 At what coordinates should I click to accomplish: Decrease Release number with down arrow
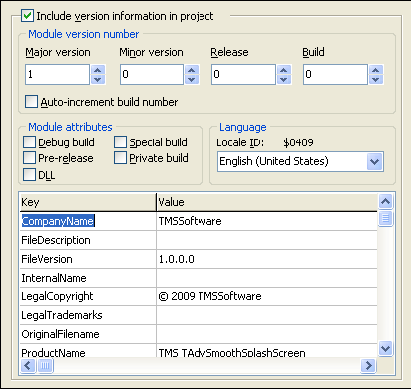(x=284, y=79)
